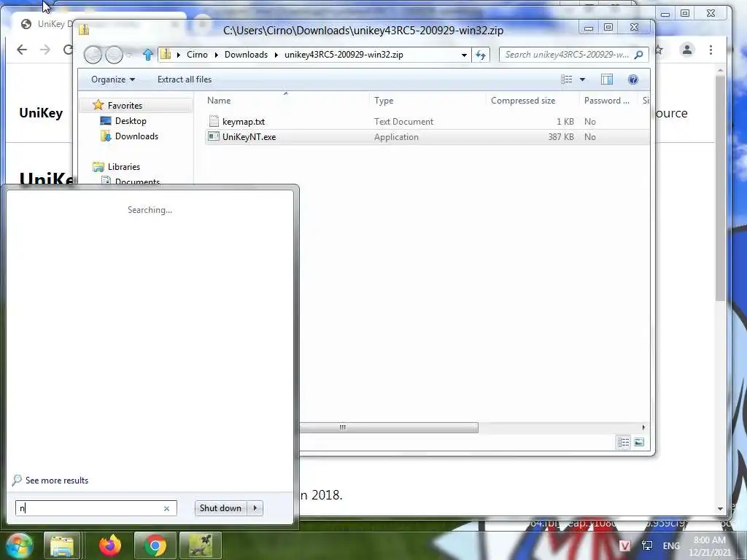Open Windows Explorer from the taskbar
Image resolution: width=747 pixels, height=560 pixels.
[x=62, y=545]
